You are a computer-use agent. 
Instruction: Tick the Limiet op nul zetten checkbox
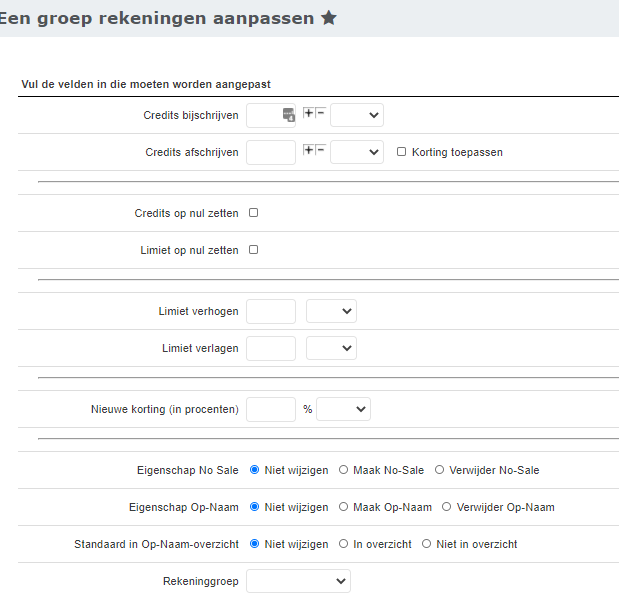click(253, 250)
